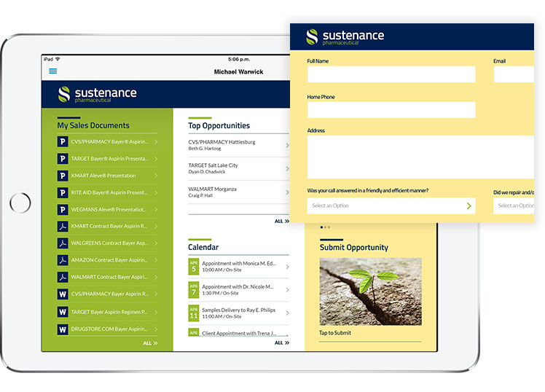Tap the PowerPoint icon for WEGMANS Aleve
This screenshot has width=545, height=392.
tap(63, 210)
